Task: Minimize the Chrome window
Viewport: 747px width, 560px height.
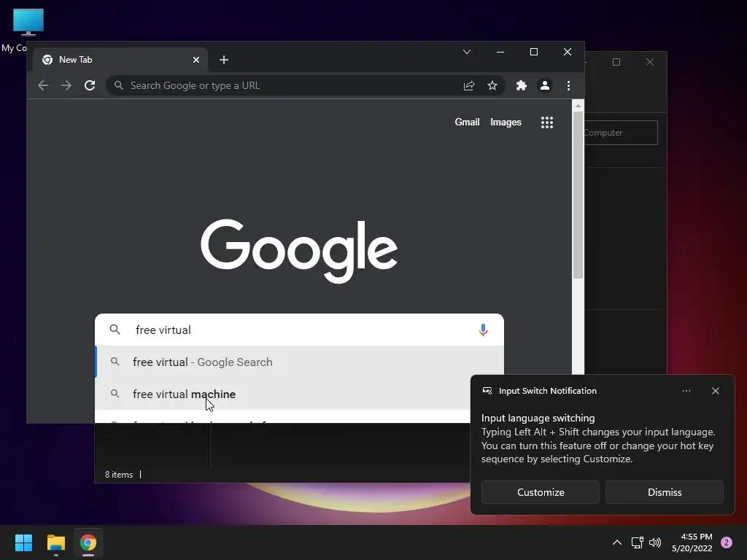Action: pos(500,52)
